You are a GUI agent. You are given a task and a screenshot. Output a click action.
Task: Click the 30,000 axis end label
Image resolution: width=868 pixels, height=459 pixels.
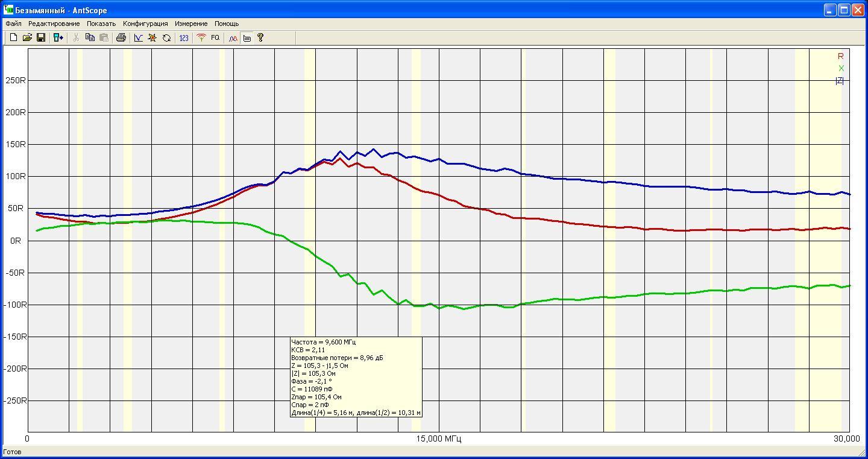(x=847, y=438)
